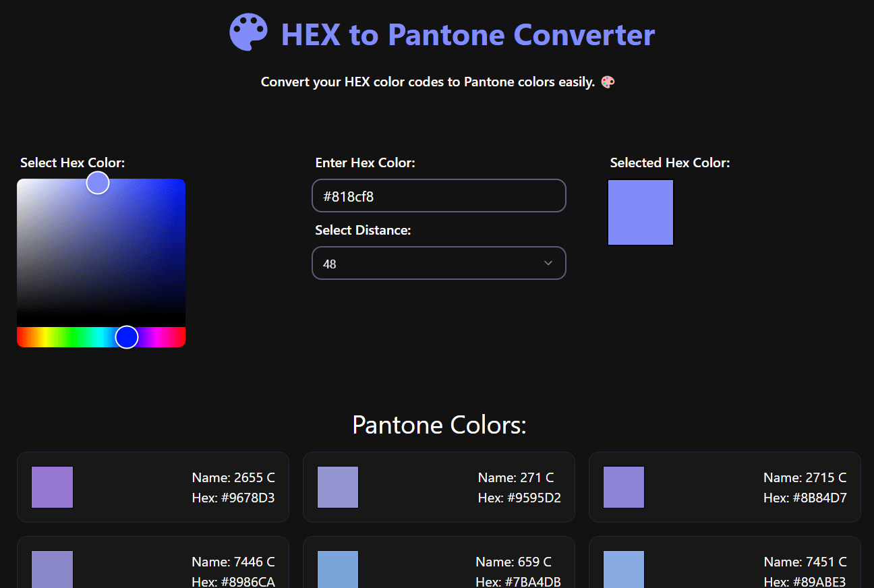Click the 7451 C Pantone swatch

click(624, 570)
